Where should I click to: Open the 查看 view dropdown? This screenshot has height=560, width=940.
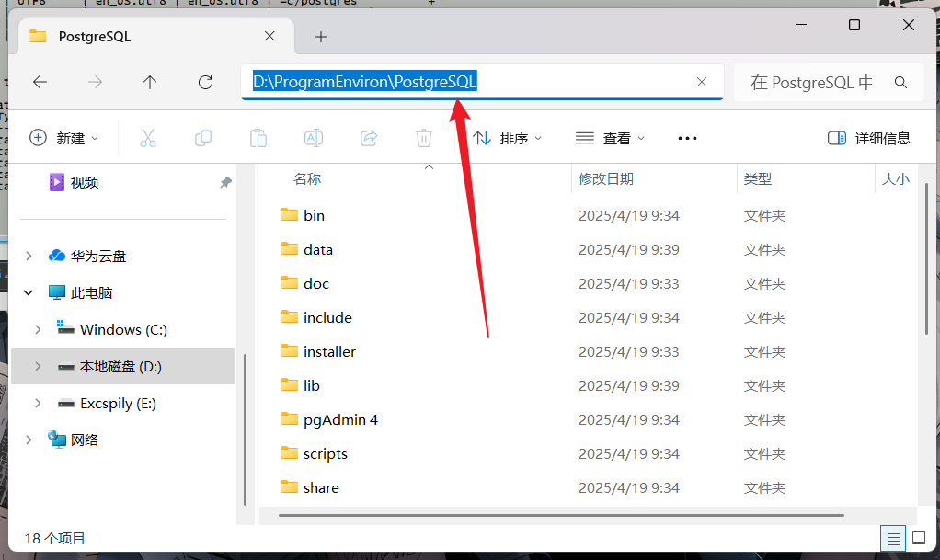611,139
